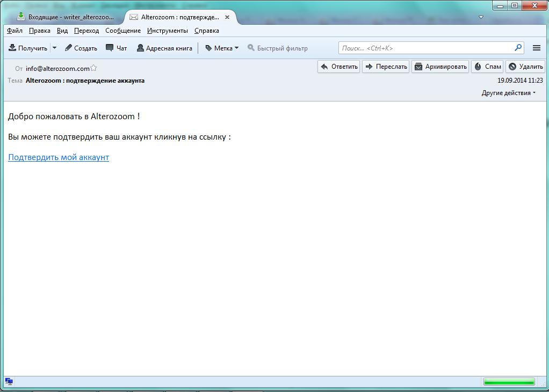Open the Файл menu
This screenshot has width=549, height=392.
tap(15, 31)
